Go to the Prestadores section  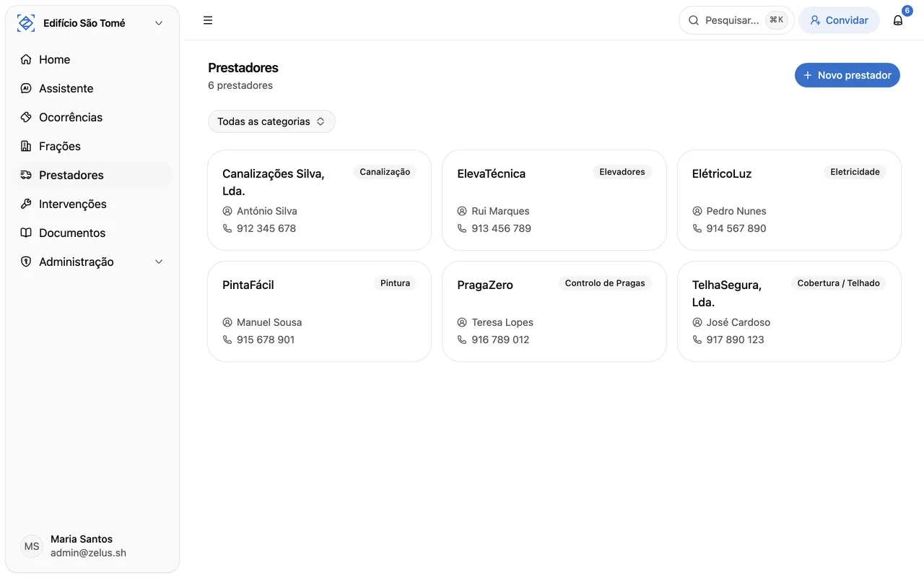(x=71, y=175)
